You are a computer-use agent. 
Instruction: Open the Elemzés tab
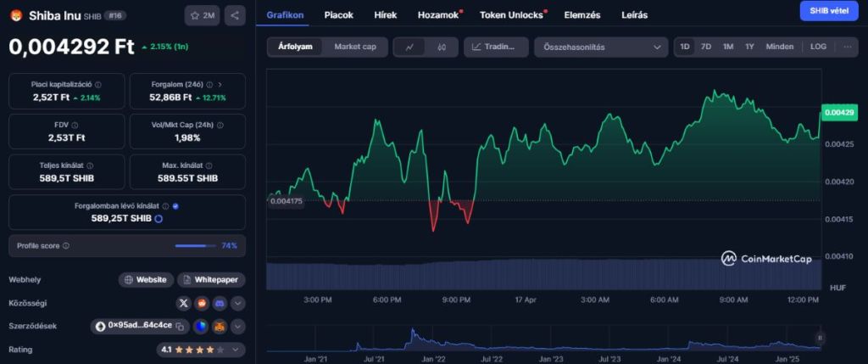(582, 15)
